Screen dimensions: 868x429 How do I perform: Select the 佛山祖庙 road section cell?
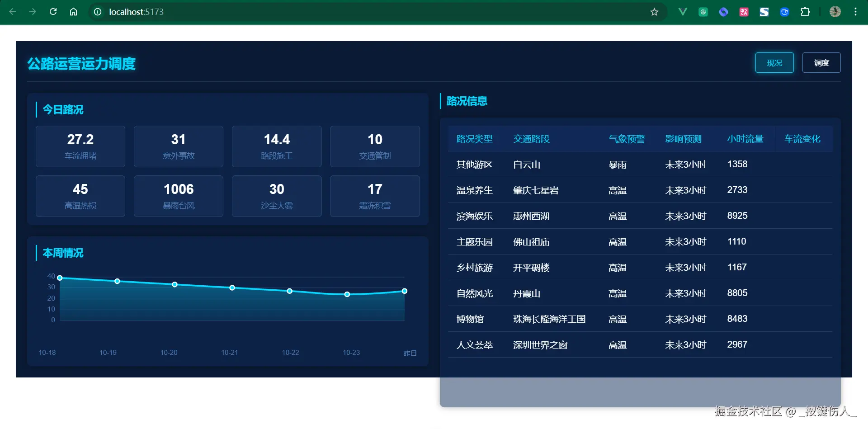click(x=531, y=242)
